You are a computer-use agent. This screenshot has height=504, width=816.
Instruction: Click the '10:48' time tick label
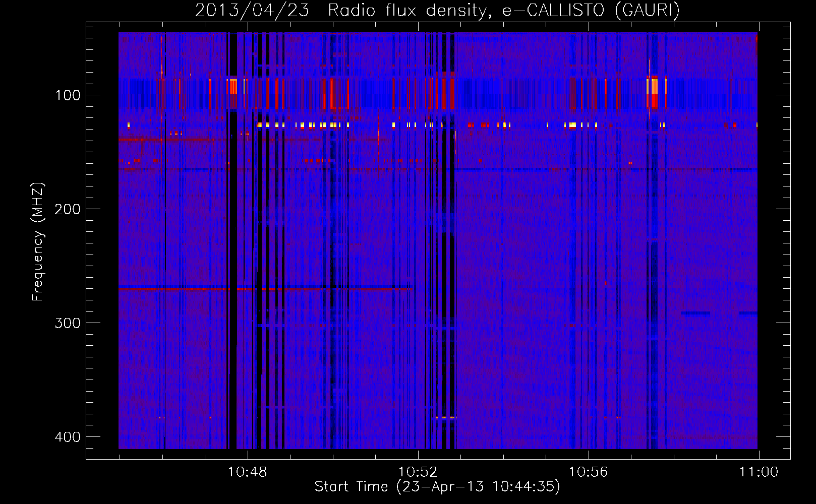tap(247, 472)
